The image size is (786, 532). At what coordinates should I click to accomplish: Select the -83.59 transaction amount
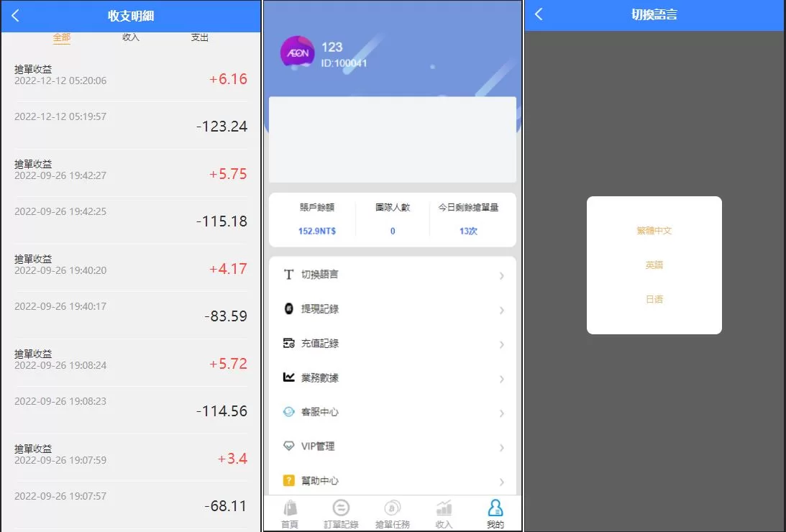click(x=226, y=316)
